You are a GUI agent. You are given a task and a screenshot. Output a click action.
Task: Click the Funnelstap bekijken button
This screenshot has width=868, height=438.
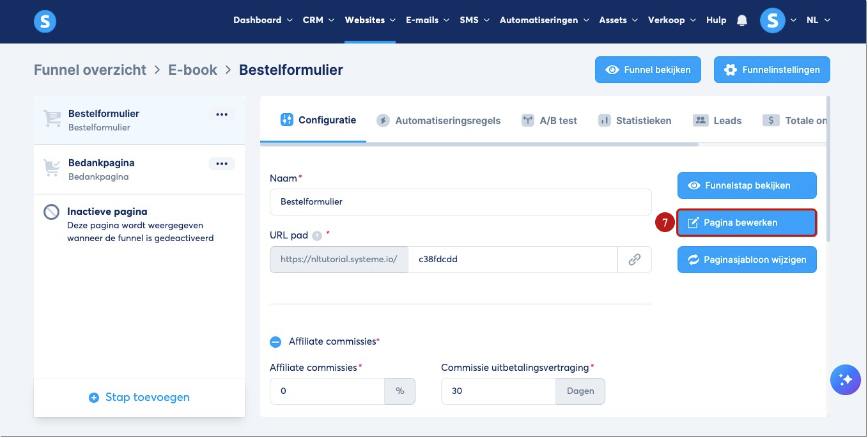point(747,185)
